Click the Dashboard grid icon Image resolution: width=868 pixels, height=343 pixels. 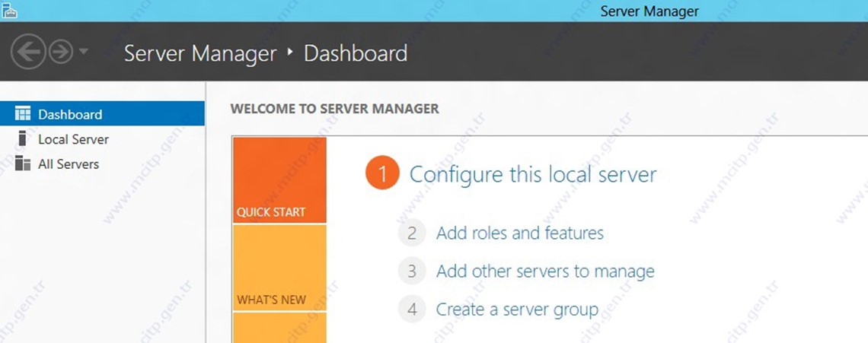(x=23, y=114)
